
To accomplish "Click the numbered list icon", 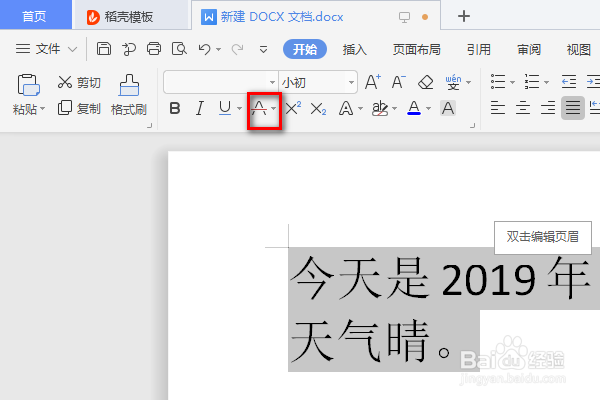I will point(532,82).
